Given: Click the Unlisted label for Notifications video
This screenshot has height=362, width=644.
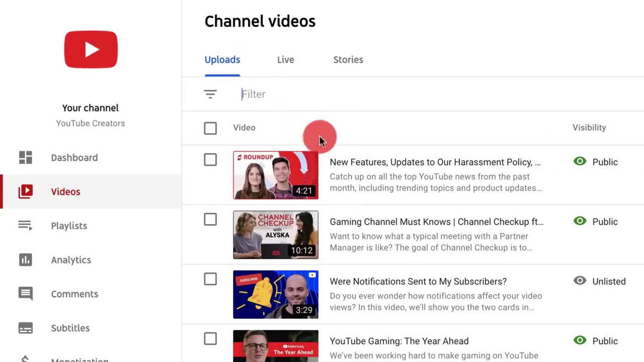Looking at the screenshot, I should pyautogui.click(x=609, y=282).
